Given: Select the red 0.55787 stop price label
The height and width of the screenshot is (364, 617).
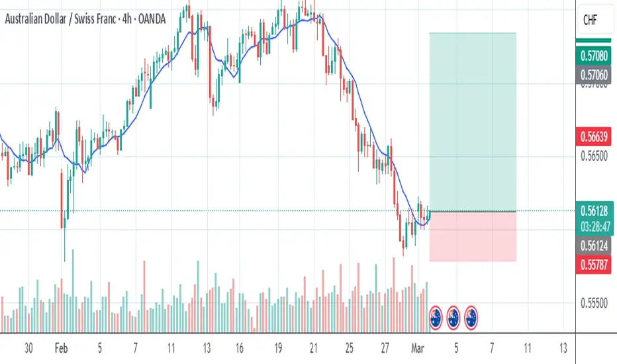Looking at the screenshot, I should coord(593,265).
